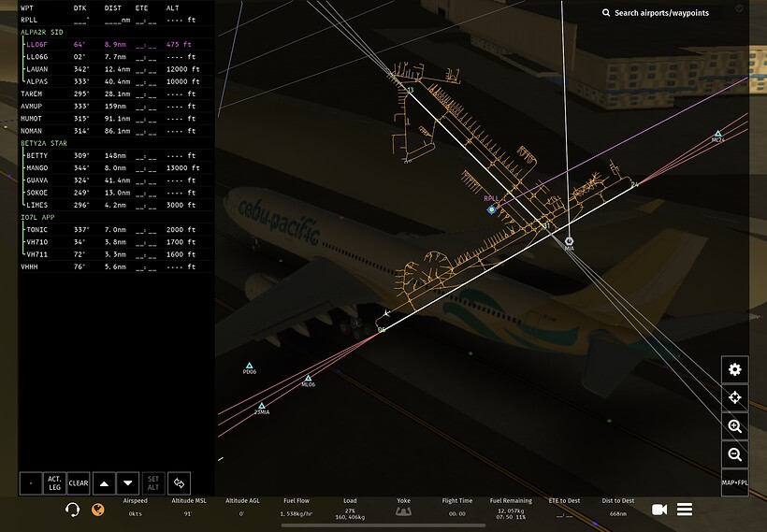Tap the camera view icon
This screenshot has width=767, height=532.
[x=659, y=510]
